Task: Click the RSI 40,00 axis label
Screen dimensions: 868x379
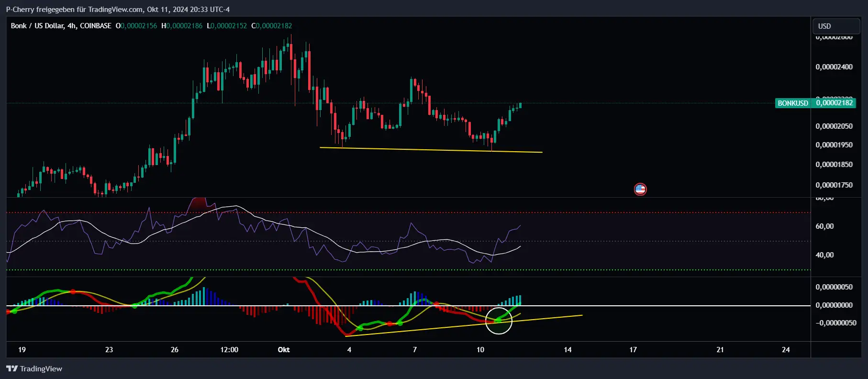Action: point(824,255)
